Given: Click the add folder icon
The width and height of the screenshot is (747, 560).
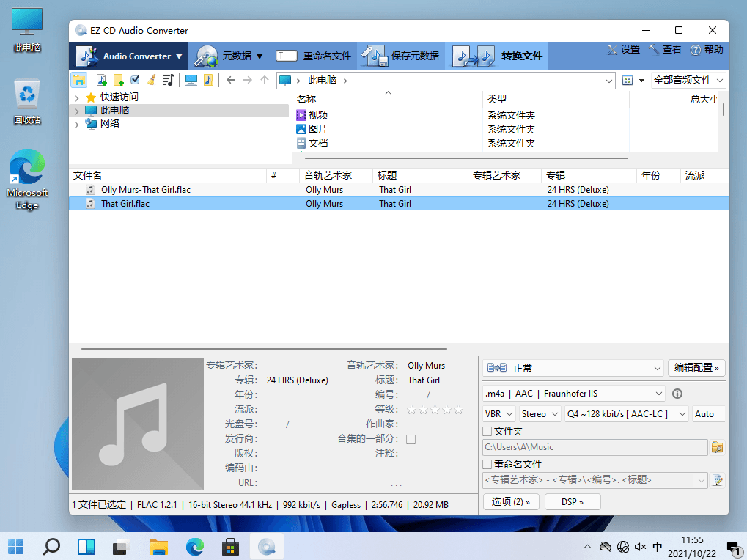Looking at the screenshot, I should [118, 80].
